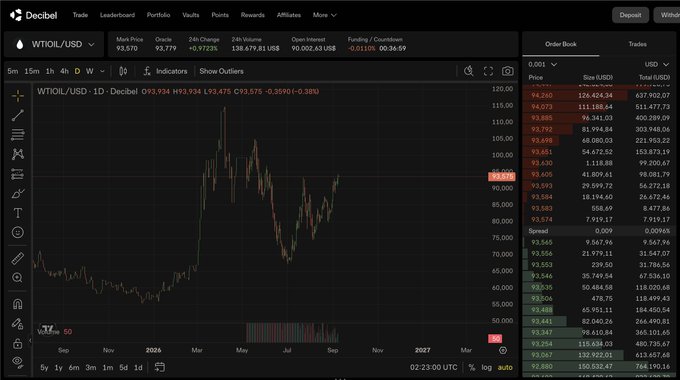Collapse the drawing toolbar arrow
The width and height of the screenshot is (680, 380).
pos(30,341)
